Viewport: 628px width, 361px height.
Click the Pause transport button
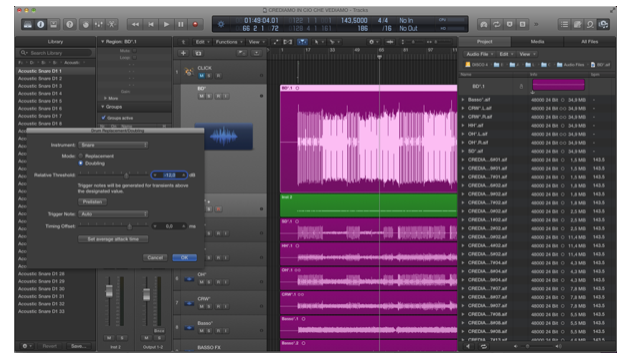(x=181, y=24)
